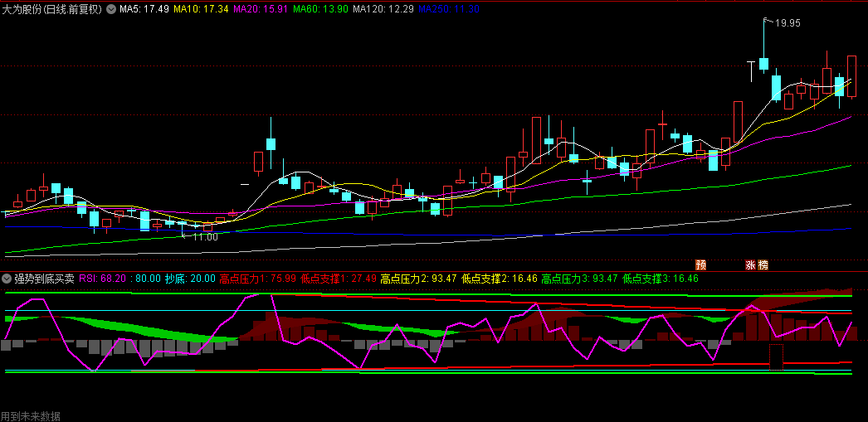Screen dimensions: 868x422
Task: Click the RSI: 68.20 indicator label
Action: point(103,279)
